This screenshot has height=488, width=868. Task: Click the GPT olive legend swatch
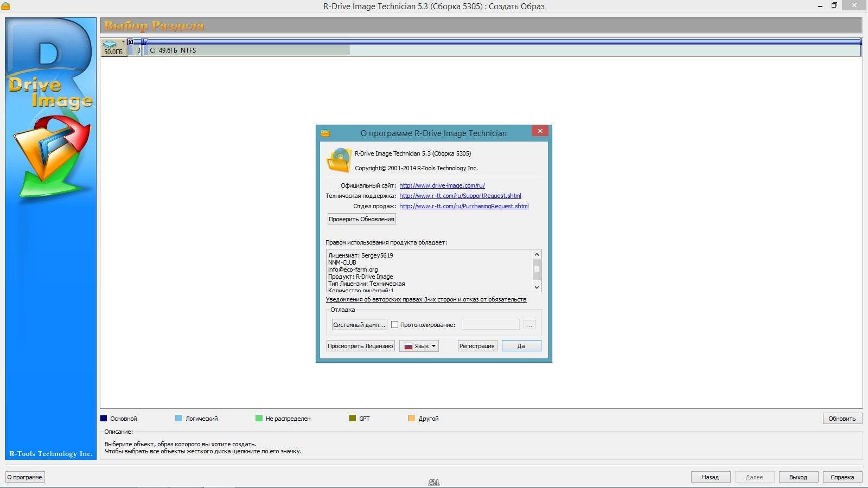point(352,418)
